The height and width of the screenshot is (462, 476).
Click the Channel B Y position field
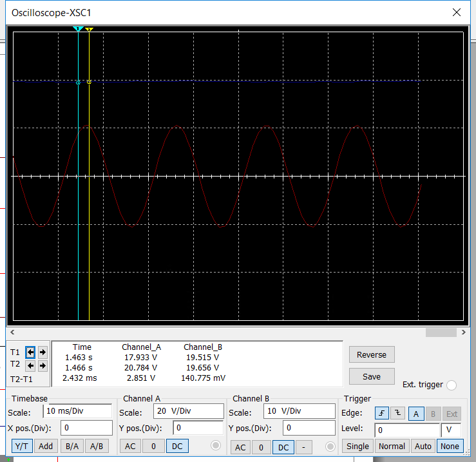[x=310, y=428]
